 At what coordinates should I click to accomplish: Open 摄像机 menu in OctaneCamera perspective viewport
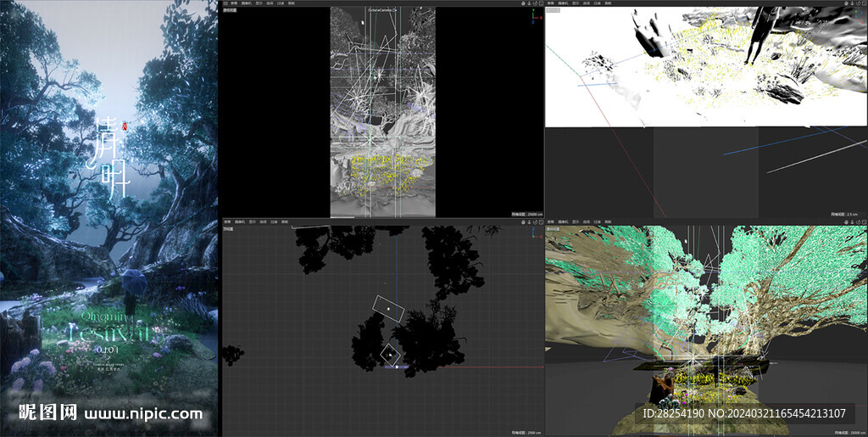click(x=247, y=3)
